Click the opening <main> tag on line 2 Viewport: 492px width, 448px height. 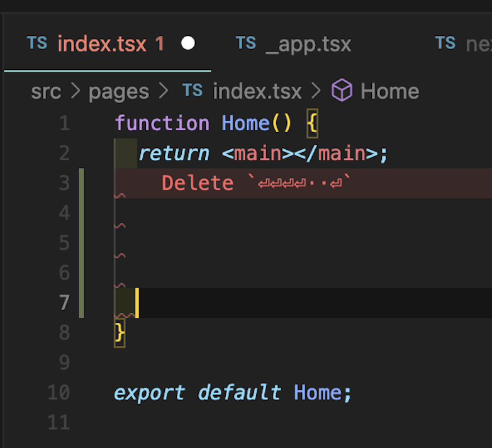(x=257, y=154)
